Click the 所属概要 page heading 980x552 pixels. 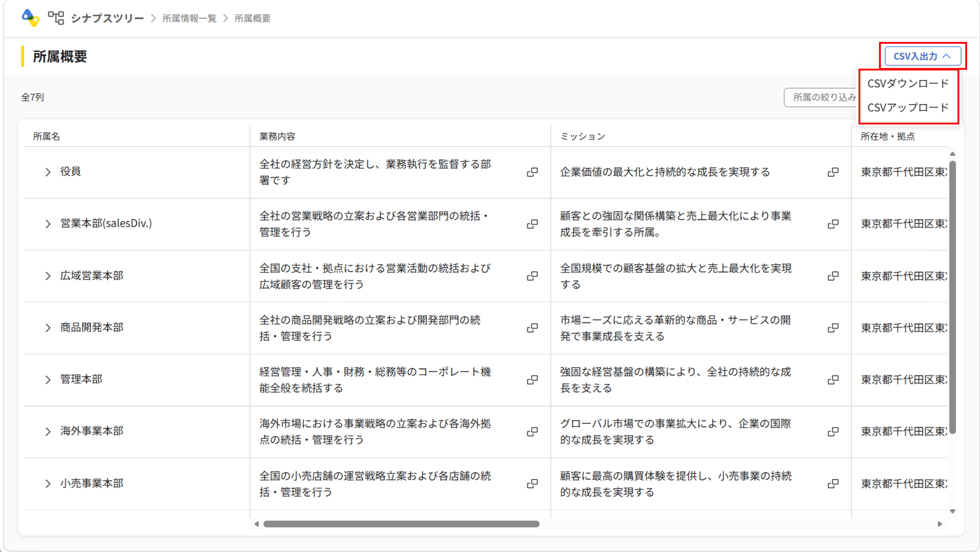point(60,56)
